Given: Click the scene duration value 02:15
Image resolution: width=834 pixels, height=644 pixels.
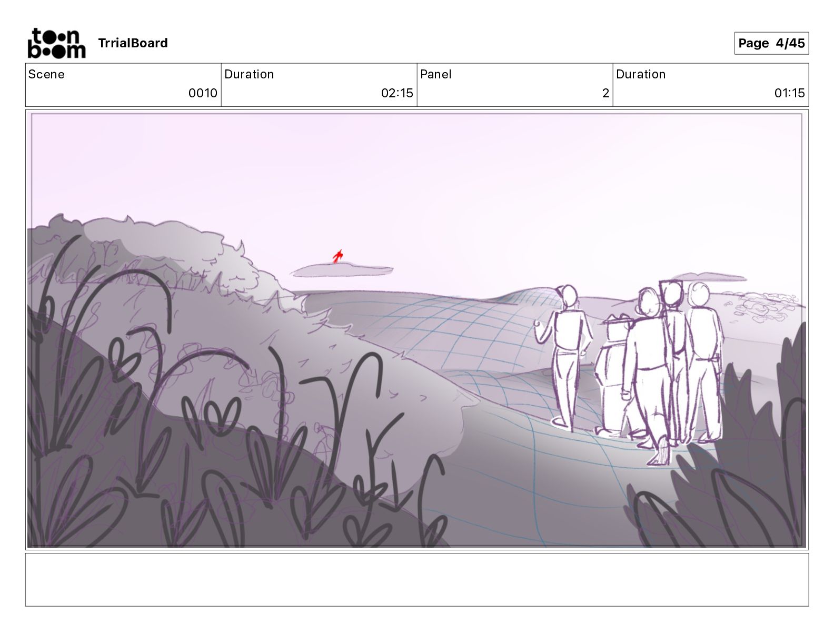Looking at the screenshot, I should [397, 93].
